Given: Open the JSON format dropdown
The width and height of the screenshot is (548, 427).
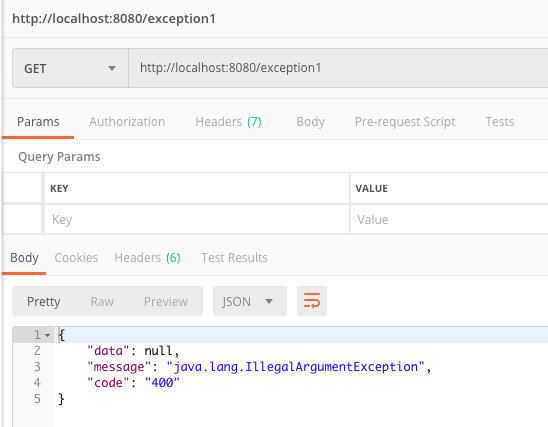Looking at the screenshot, I should coord(250,301).
